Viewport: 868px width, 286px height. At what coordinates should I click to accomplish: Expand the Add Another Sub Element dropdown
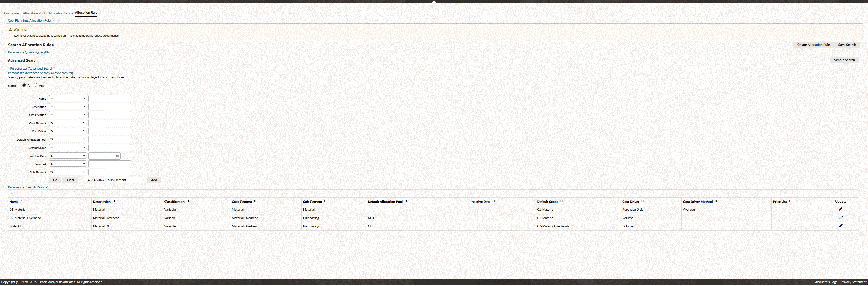coord(126,180)
